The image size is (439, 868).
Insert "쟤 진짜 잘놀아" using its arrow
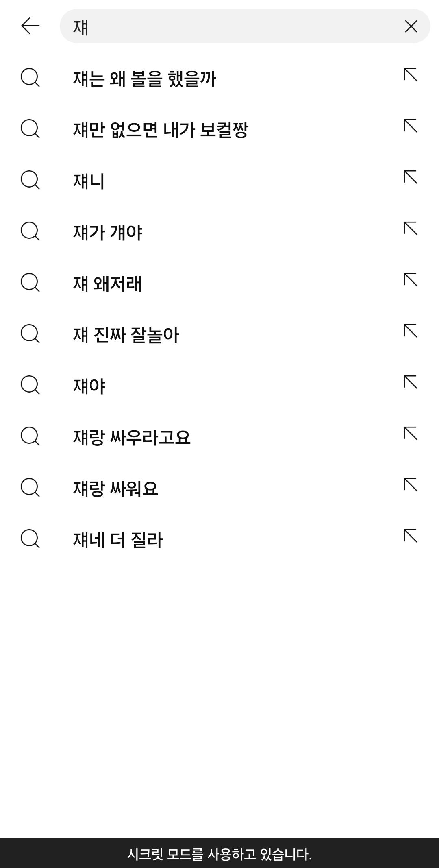(x=411, y=331)
